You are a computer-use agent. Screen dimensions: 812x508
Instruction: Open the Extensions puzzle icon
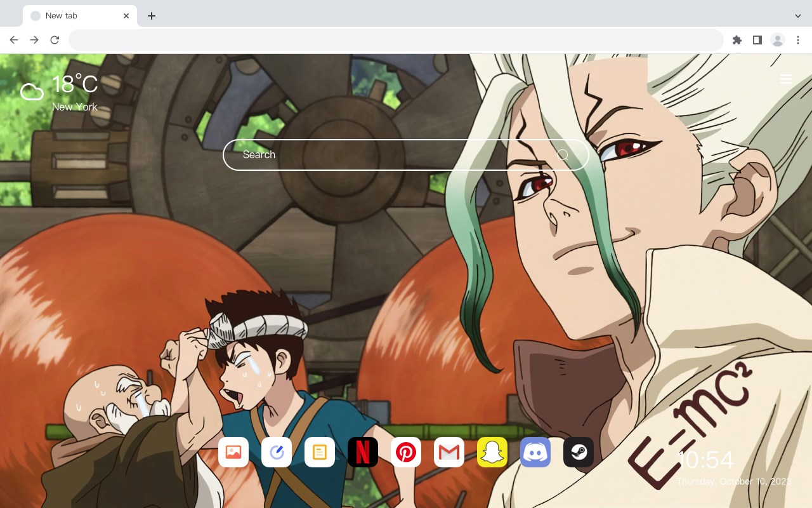(737, 40)
